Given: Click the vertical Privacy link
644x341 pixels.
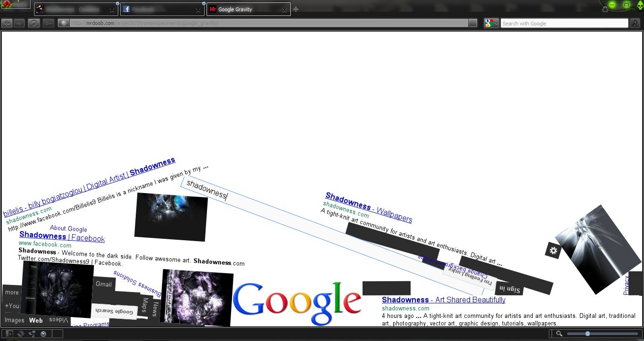Looking at the screenshot, I should pos(626,285).
